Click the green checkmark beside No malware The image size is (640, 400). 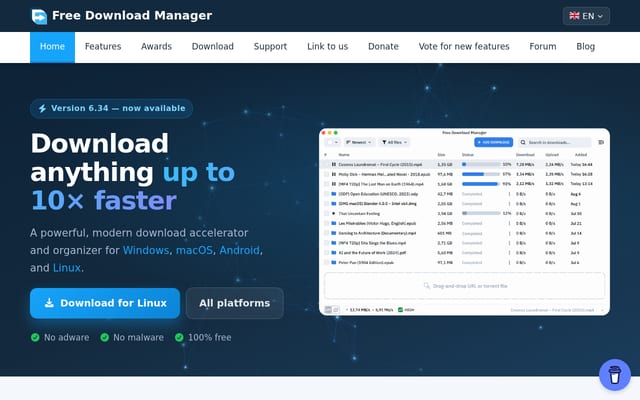[x=104, y=337]
